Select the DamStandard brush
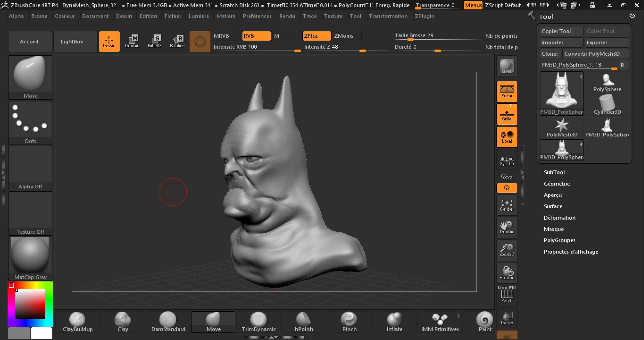644x340 pixels. tap(168, 322)
